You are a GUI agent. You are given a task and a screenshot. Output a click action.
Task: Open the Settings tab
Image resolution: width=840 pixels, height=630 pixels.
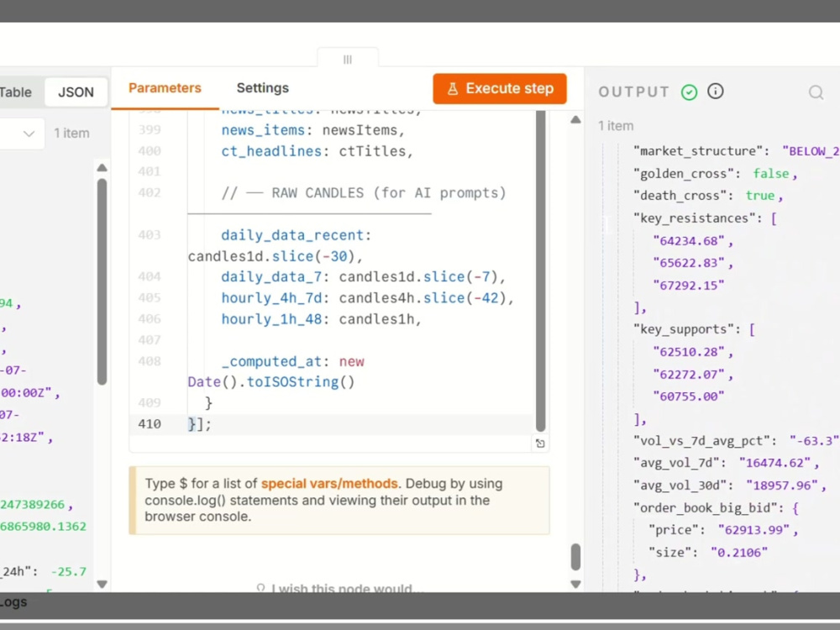(x=262, y=88)
